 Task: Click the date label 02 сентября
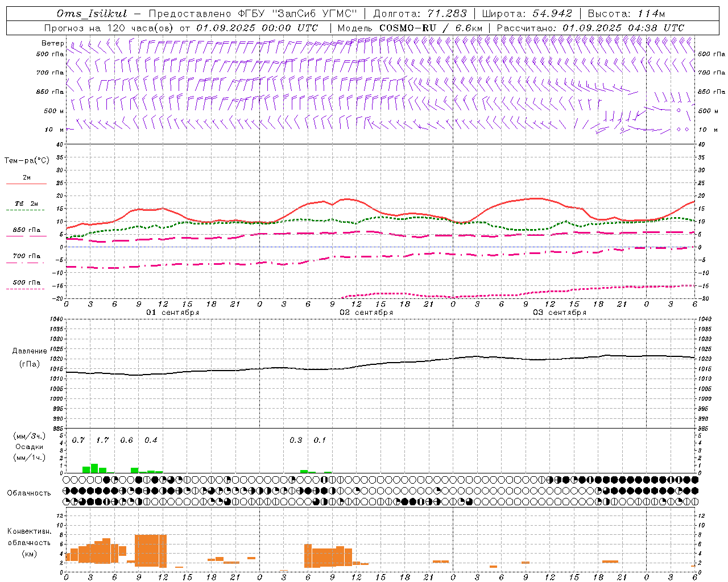pos(366,313)
